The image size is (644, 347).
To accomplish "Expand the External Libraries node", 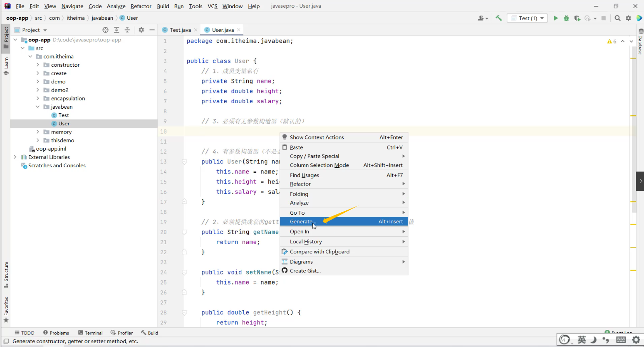I will point(15,157).
